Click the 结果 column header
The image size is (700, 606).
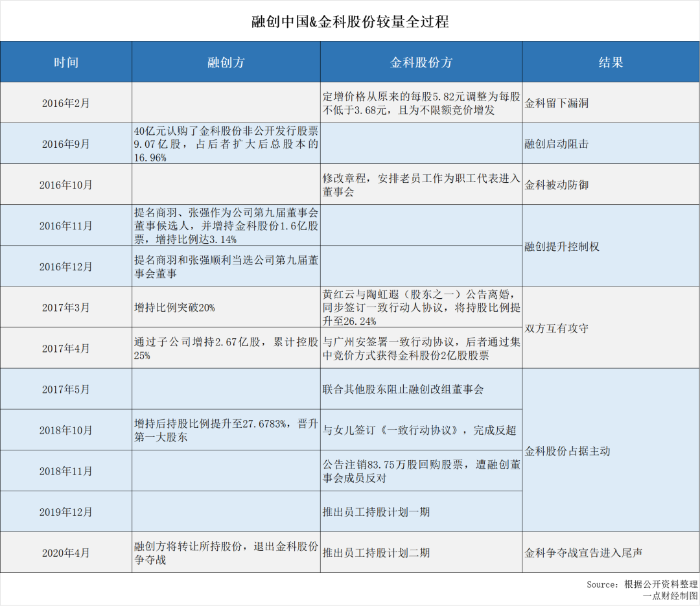tap(610, 62)
